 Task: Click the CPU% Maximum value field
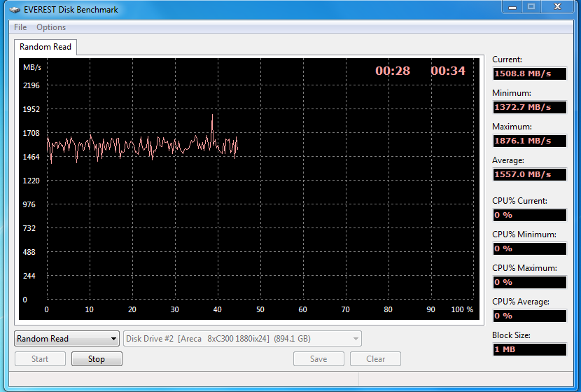pos(529,282)
